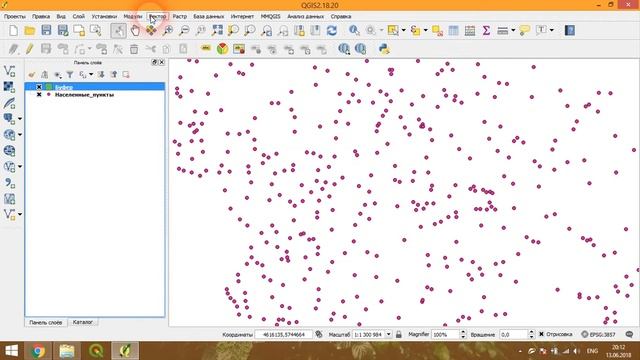Save the project using the floppy disk icon
The height and width of the screenshot is (360, 640).
(46, 31)
